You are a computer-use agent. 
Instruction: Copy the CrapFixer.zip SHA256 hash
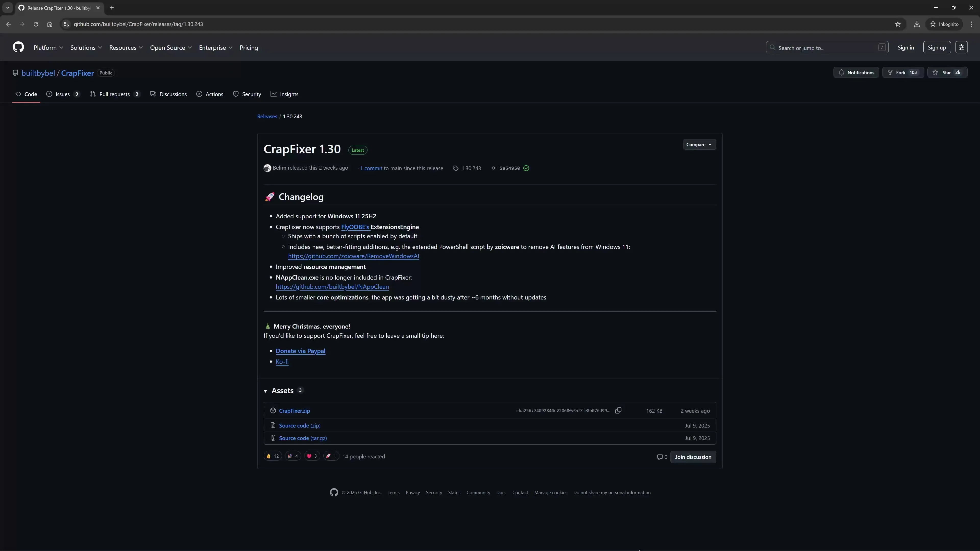pos(618,410)
